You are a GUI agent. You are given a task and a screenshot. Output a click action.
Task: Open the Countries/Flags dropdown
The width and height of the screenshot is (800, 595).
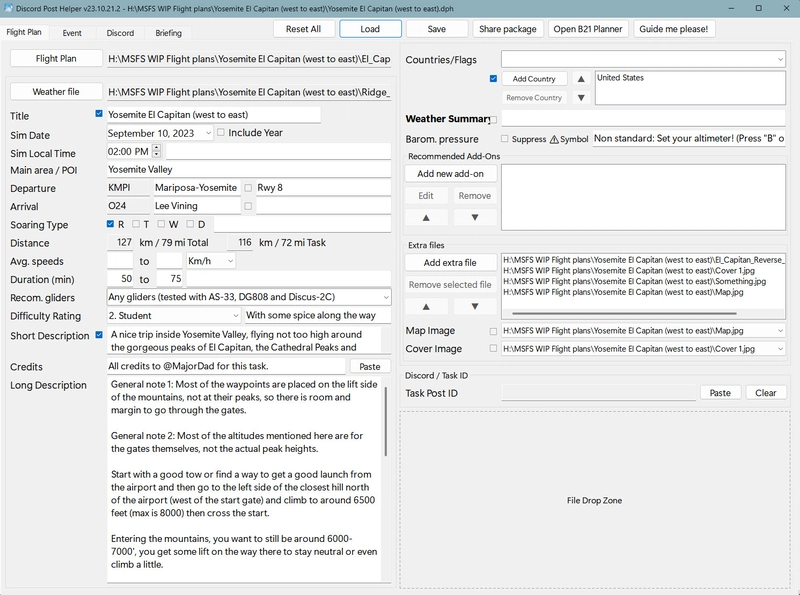click(x=779, y=60)
